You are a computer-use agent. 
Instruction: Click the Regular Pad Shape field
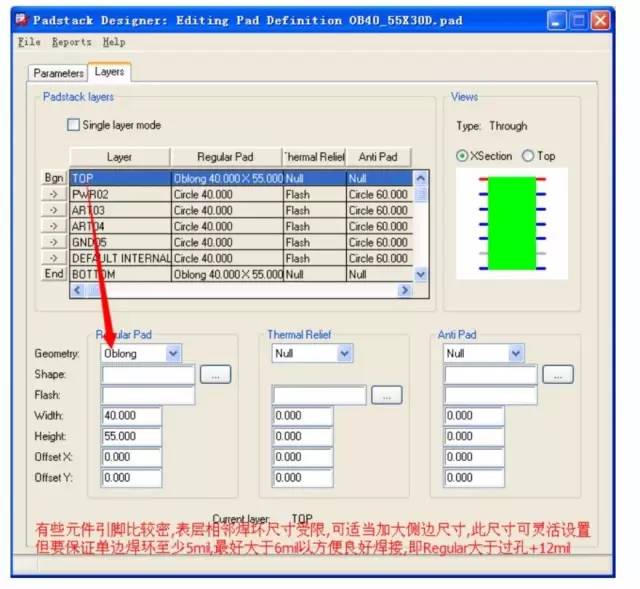pyautogui.click(x=148, y=375)
